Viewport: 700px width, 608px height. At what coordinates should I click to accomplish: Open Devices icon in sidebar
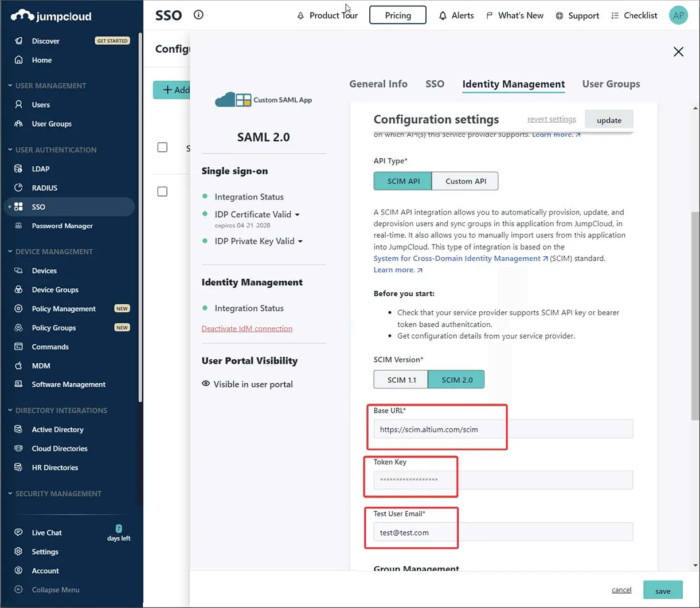click(19, 270)
